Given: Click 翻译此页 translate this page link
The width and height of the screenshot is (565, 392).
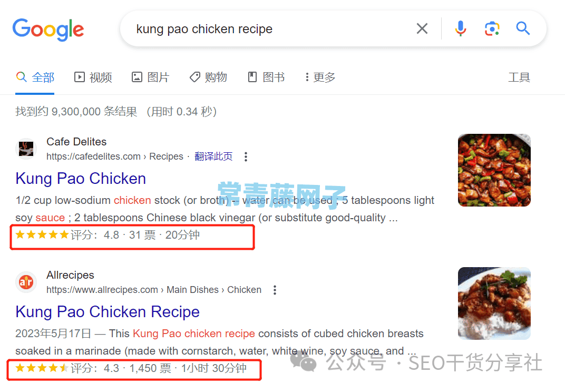Looking at the screenshot, I should click(x=213, y=156).
